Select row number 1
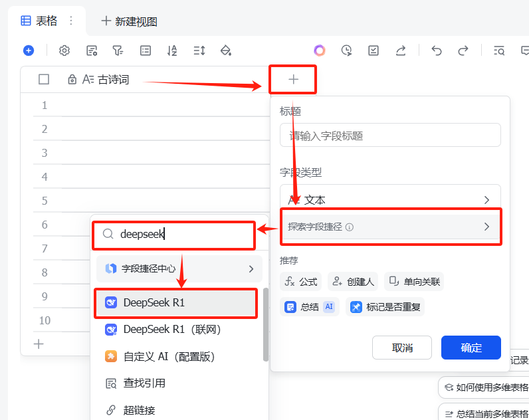529x420 pixels. pos(45,105)
